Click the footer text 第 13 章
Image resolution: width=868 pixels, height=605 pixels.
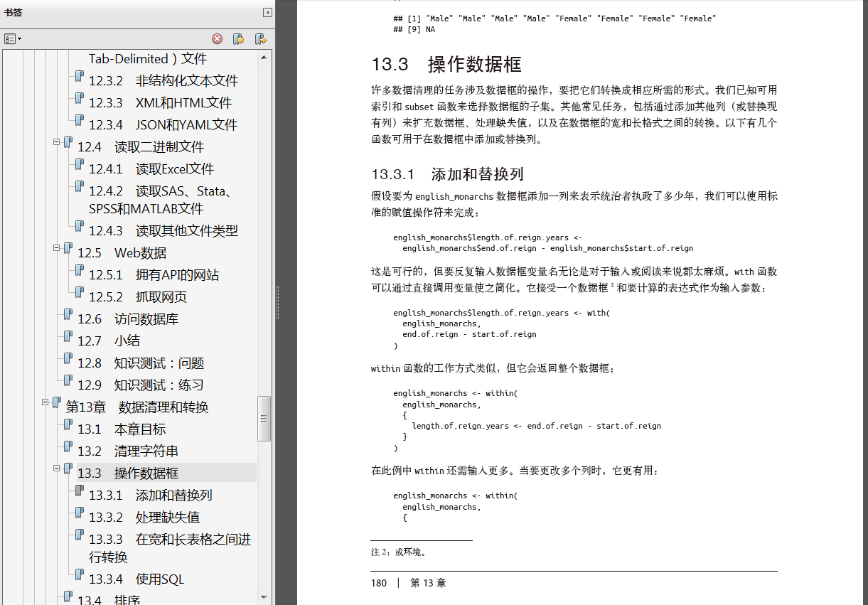coord(428,583)
